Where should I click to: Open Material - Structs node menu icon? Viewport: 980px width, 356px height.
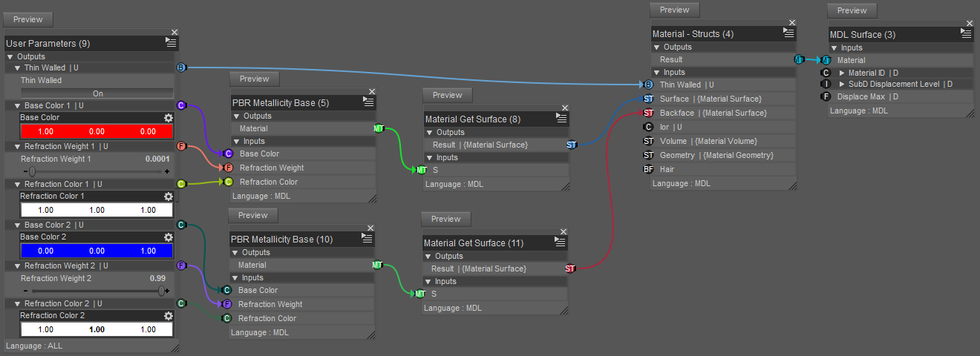click(789, 34)
